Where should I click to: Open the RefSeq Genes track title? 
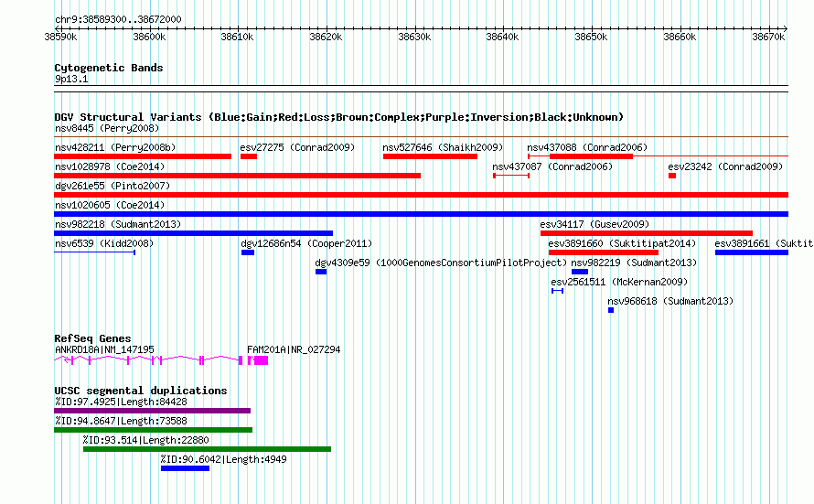click(x=93, y=338)
